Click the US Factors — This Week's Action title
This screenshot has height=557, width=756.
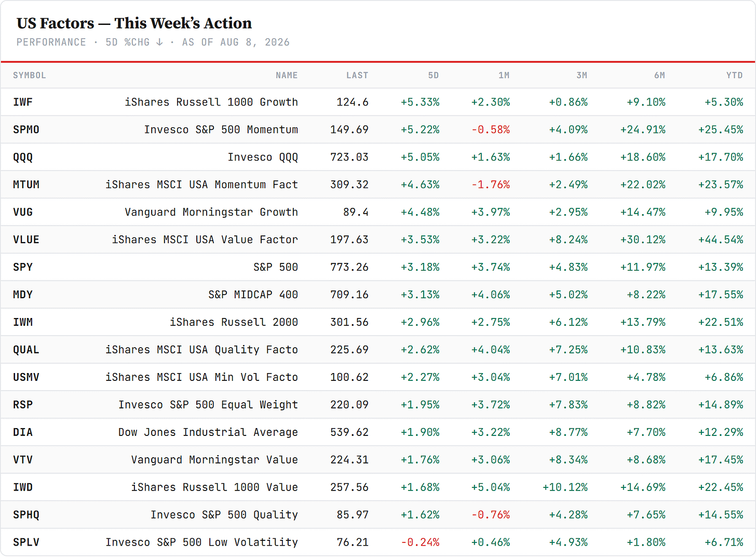click(134, 23)
